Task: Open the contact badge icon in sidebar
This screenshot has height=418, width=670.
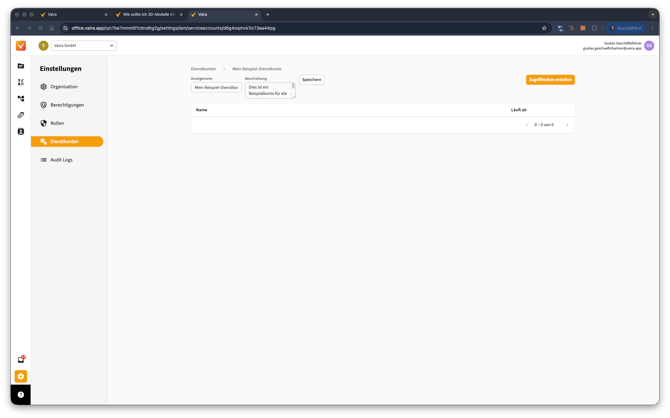Action: click(x=21, y=131)
